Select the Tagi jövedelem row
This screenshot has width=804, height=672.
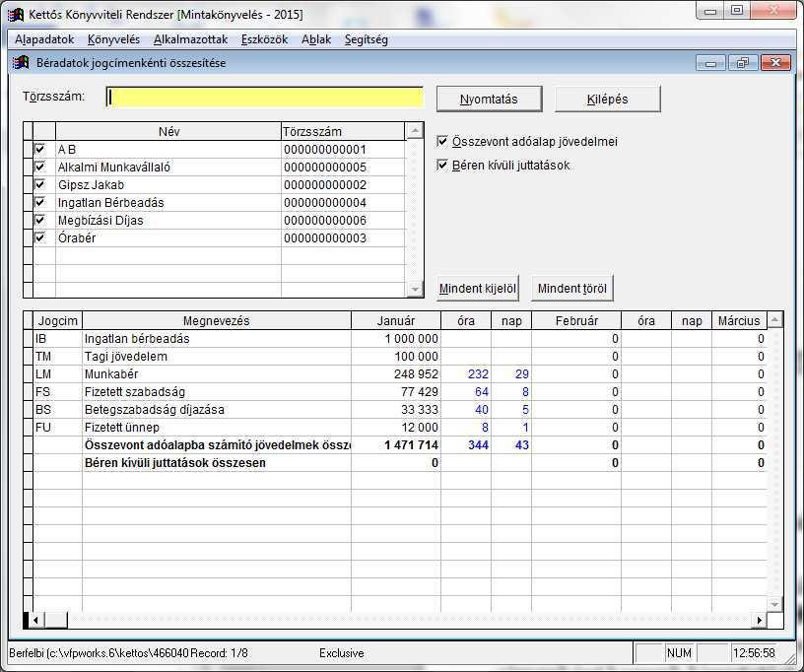click(x=400, y=357)
